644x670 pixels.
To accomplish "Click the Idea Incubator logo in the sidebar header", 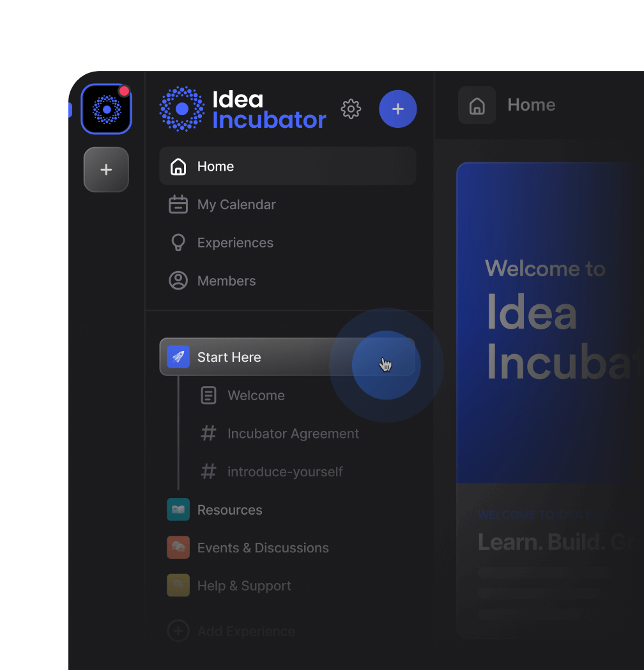I will pos(243,109).
